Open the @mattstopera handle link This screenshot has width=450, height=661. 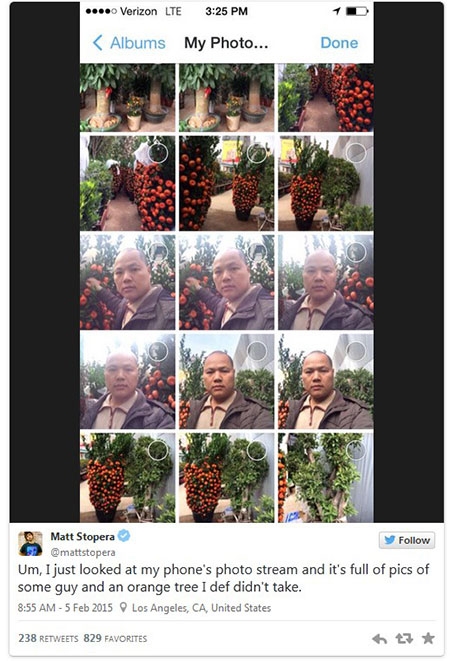(83, 552)
